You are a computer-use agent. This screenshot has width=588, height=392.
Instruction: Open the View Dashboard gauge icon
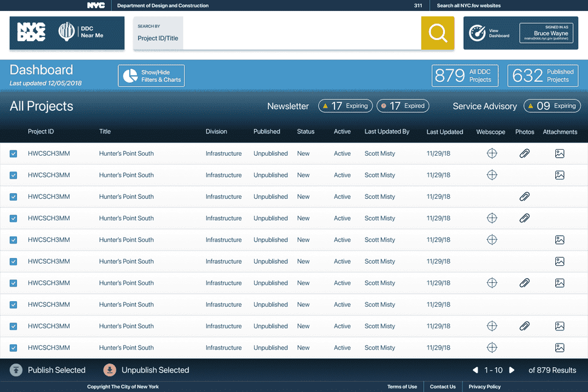(478, 33)
